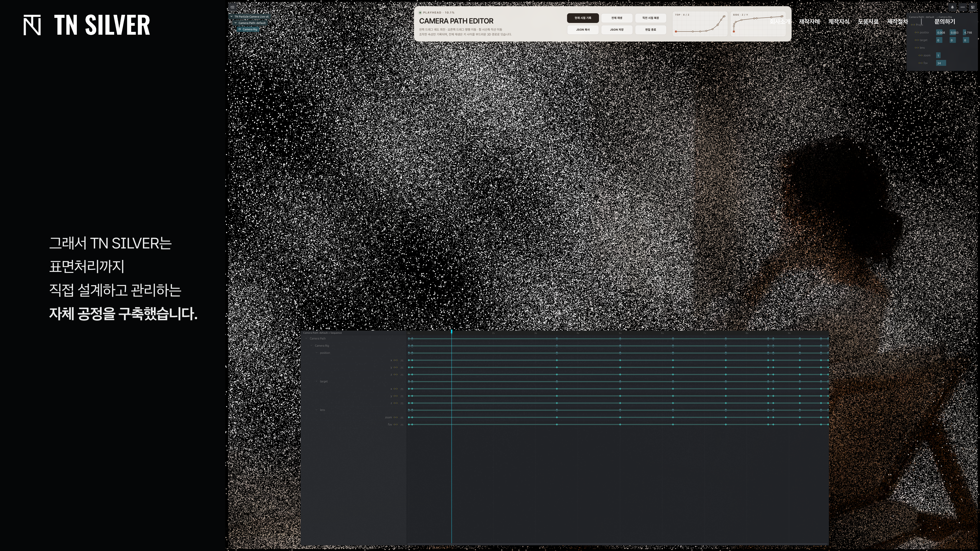Click the outline panel icon at top-left
The image size is (980, 551).
[x=232, y=7]
